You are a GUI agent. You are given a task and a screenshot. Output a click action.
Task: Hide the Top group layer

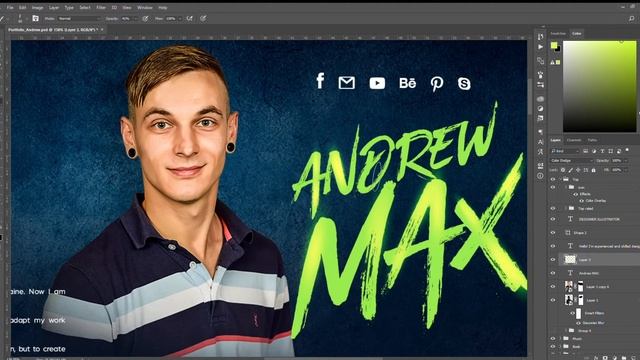click(x=553, y=179)
